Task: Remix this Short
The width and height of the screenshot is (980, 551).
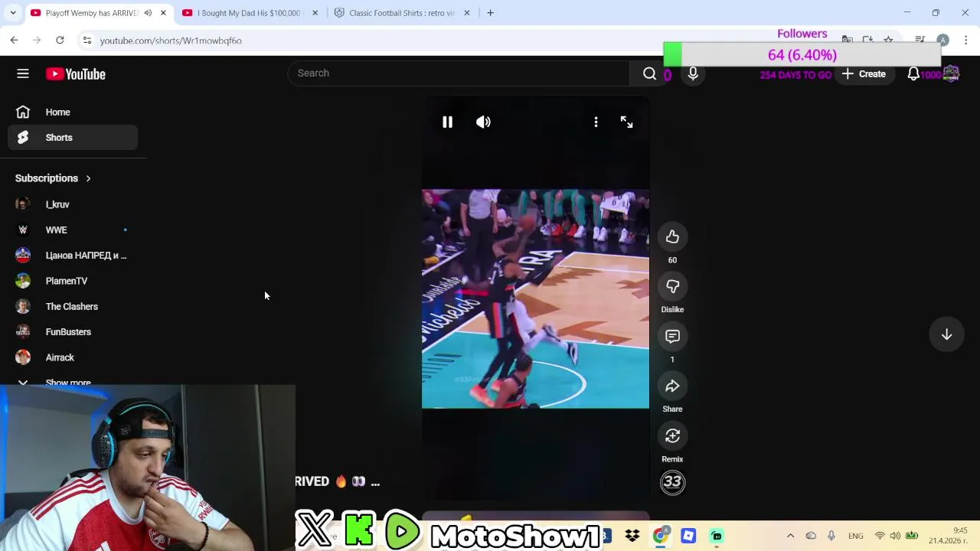Action: (672, 435)
